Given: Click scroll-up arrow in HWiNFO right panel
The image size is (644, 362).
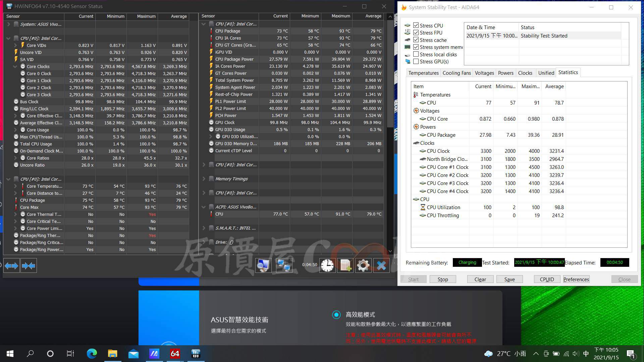Looking at the screenshot, I should [x=390, y=16].
